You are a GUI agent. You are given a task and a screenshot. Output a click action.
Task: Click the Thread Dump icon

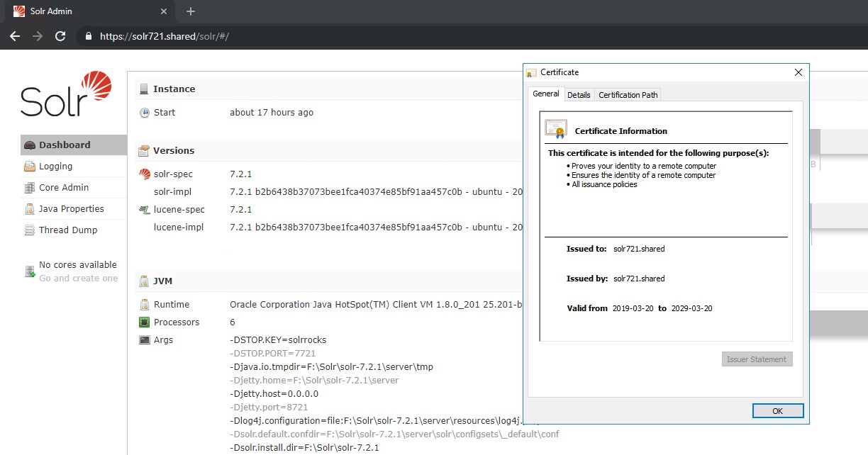click(x=30, y=230)
